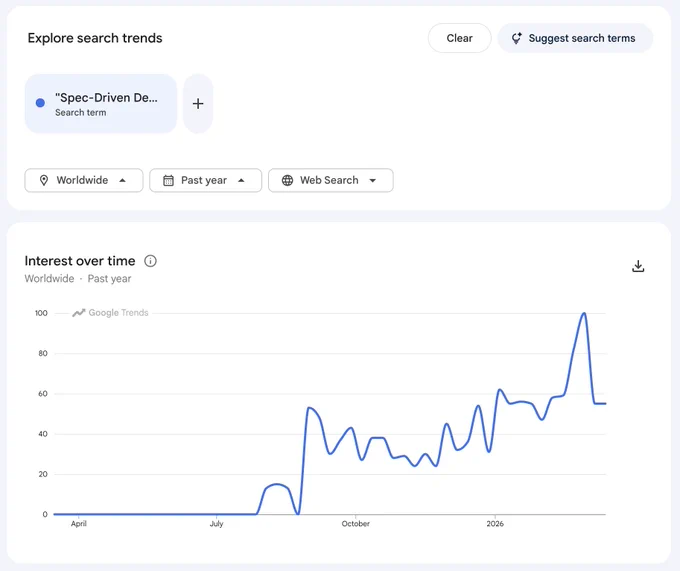
Task: Expand the Worldwide region dropdown
Action: [x=84, y=180]
